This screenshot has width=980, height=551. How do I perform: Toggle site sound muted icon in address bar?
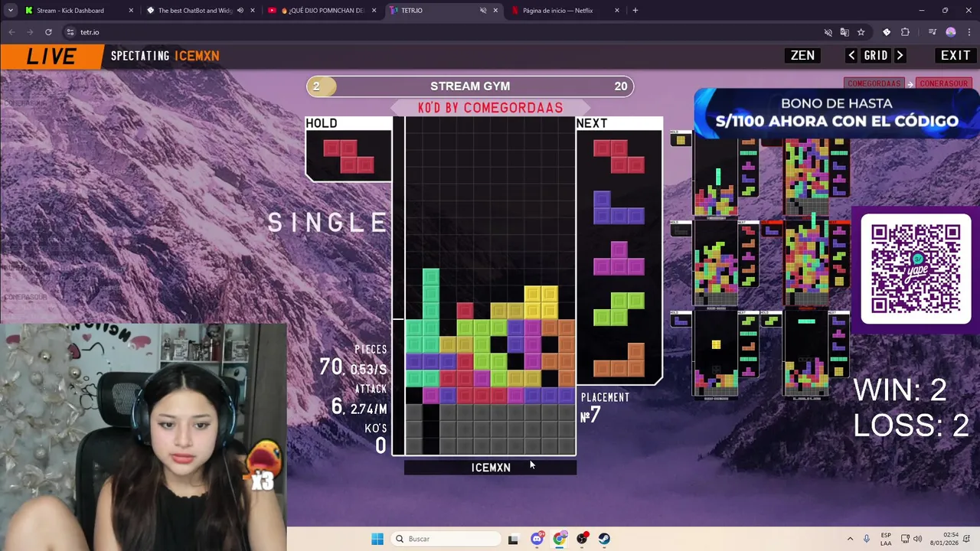pos(828,32)
